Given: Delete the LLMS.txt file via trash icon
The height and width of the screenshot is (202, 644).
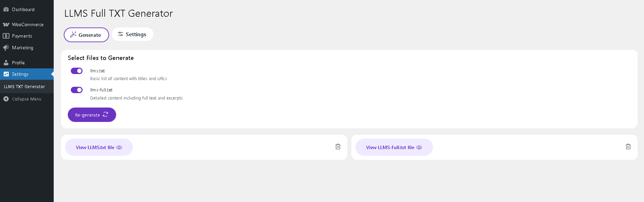Looking at the screenshot, I should click(x=338, y=147).
